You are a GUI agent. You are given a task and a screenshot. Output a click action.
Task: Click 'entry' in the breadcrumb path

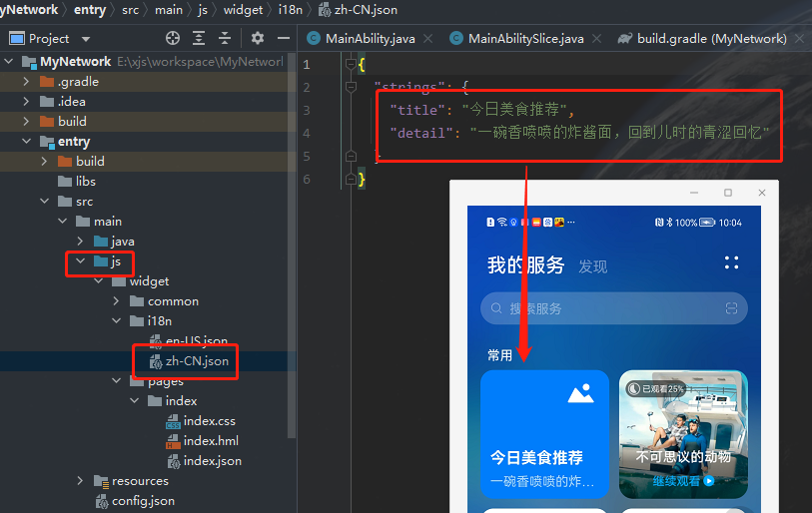90,10
